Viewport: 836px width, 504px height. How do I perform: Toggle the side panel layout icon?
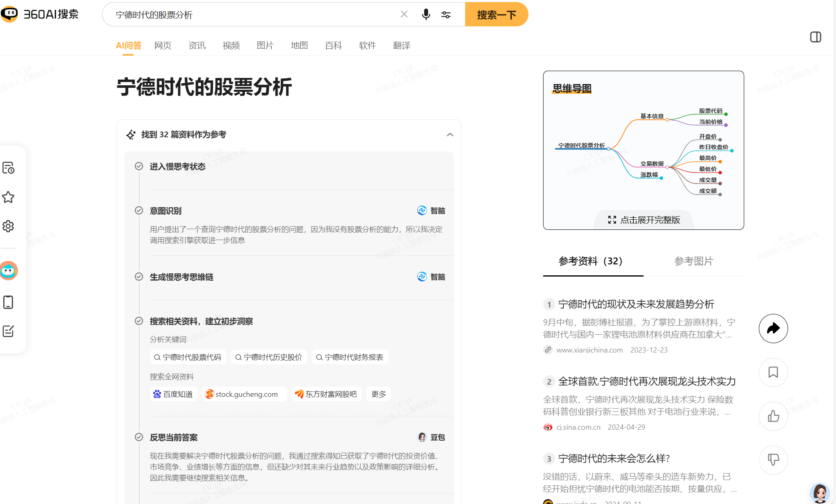coord(815,37)
